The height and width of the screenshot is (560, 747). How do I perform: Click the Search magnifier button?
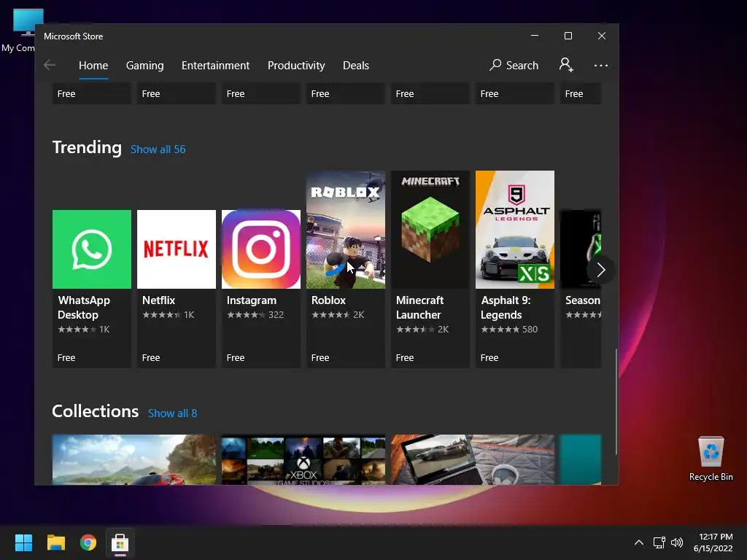click(514, 65)
